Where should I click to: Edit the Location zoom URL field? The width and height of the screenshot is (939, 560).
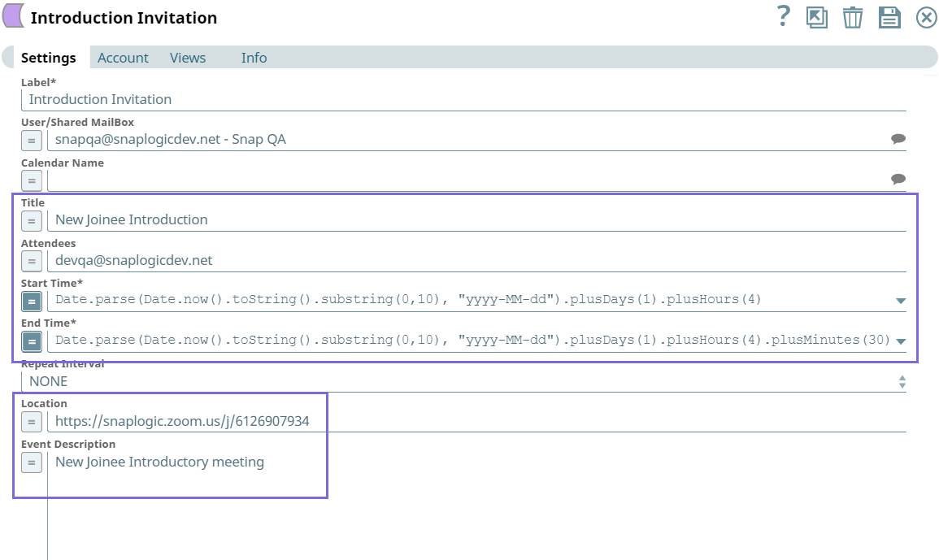click(476, 421)
